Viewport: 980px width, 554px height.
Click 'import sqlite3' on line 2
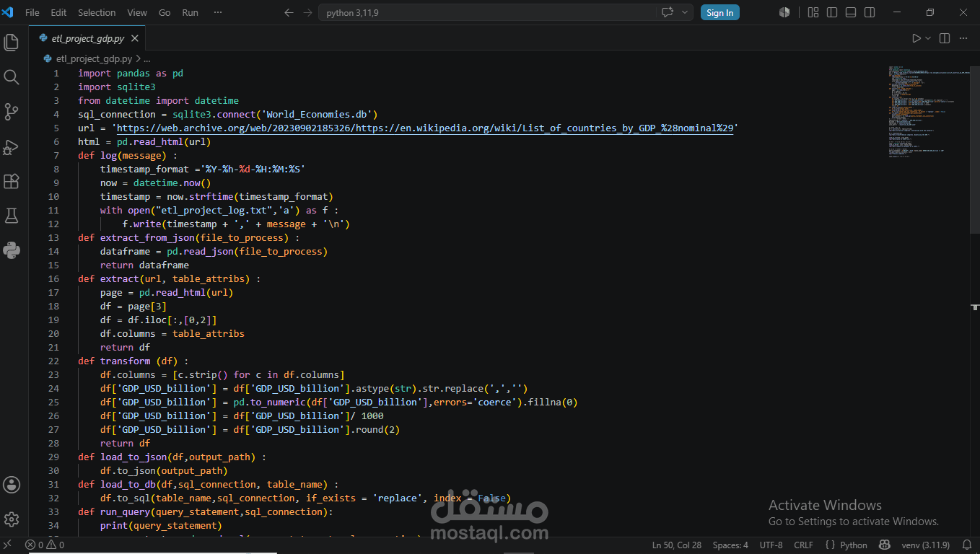(117, 87)
